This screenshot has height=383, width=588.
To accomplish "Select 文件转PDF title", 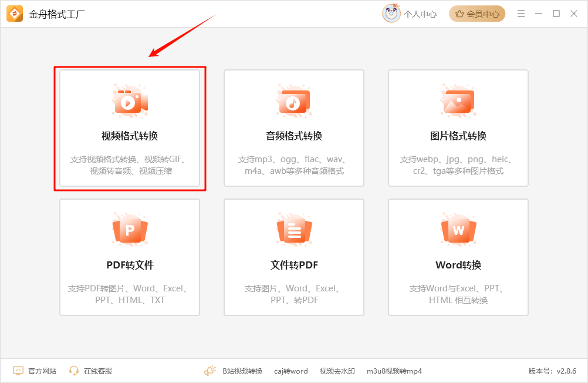I will coord(294,265).
